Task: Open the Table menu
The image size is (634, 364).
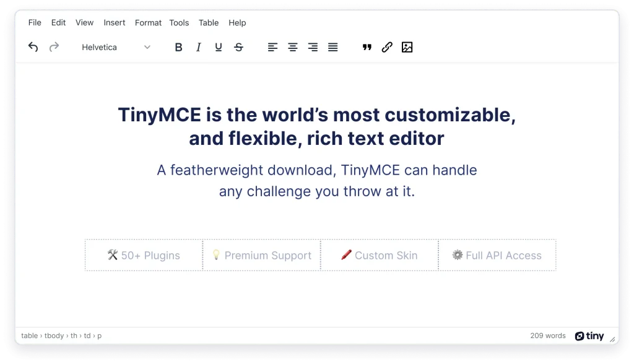Action: (208, 22)
